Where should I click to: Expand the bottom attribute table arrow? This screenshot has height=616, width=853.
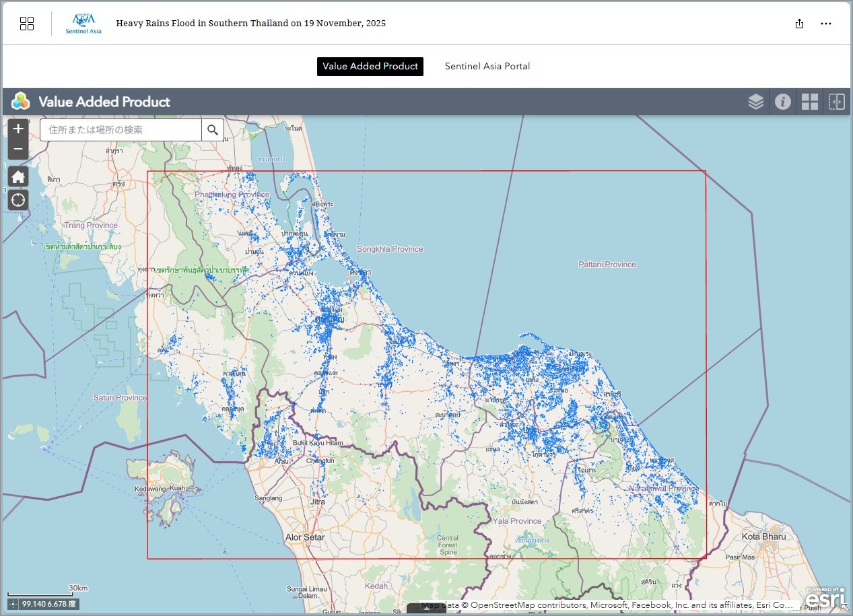[x=426, y=609]
